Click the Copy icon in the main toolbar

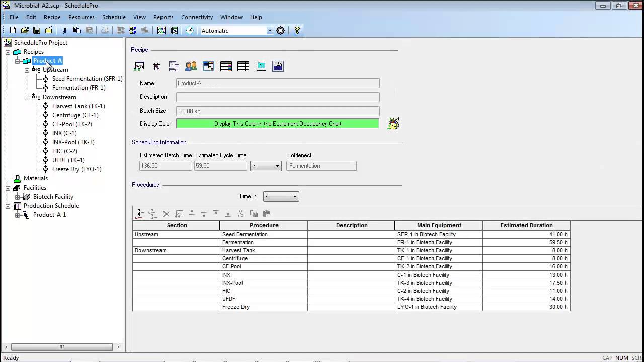(77, 31)
